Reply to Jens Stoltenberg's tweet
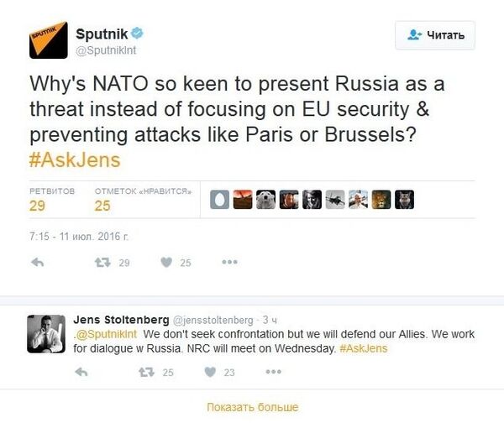The width and height of the screenshot is (504, 423). pyautogui.click(x=81, y=372)
